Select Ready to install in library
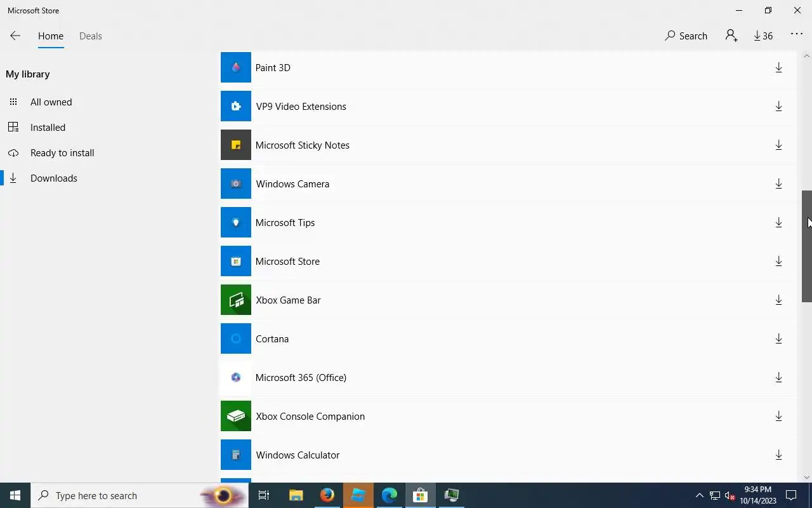Image resolution: width=812 pixels, height=508 pixels. (x=62, y=152)
